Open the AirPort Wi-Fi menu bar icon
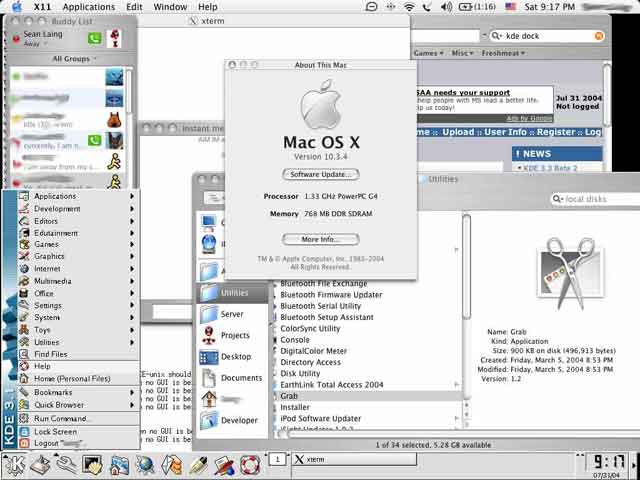 pos(409,7)
